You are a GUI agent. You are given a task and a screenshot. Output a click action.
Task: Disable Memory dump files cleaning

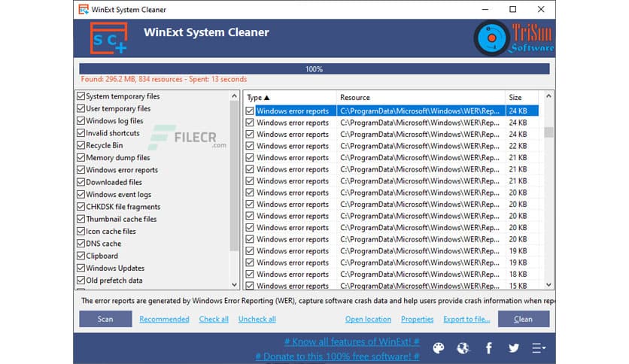(81, 157)
